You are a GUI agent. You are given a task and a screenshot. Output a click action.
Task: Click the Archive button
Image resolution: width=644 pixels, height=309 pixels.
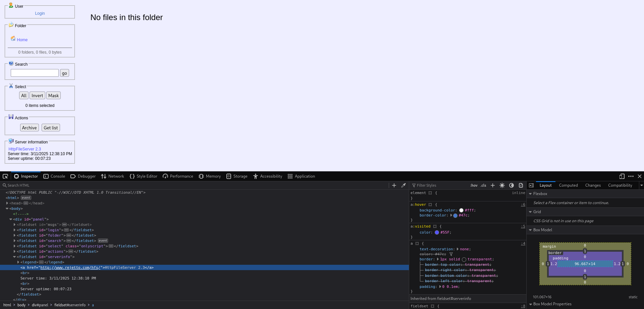pos(30,128)
